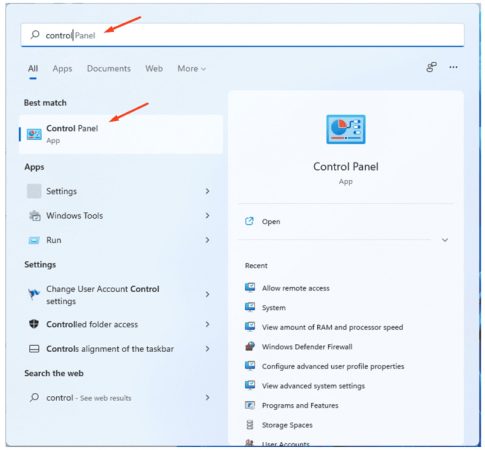Select the Control Panel best match result
The image size is (485, 450).
(x=121, y=134)
